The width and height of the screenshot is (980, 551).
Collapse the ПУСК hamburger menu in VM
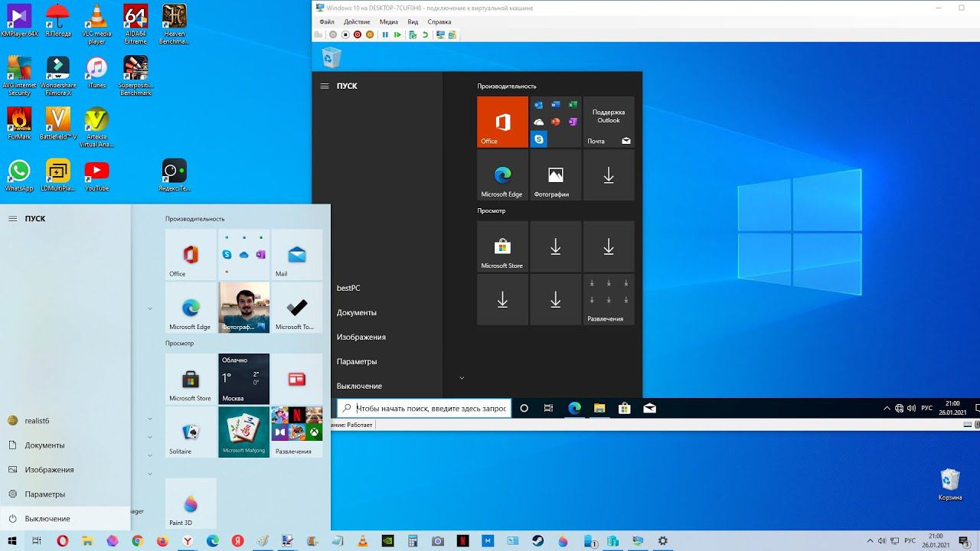325,86
